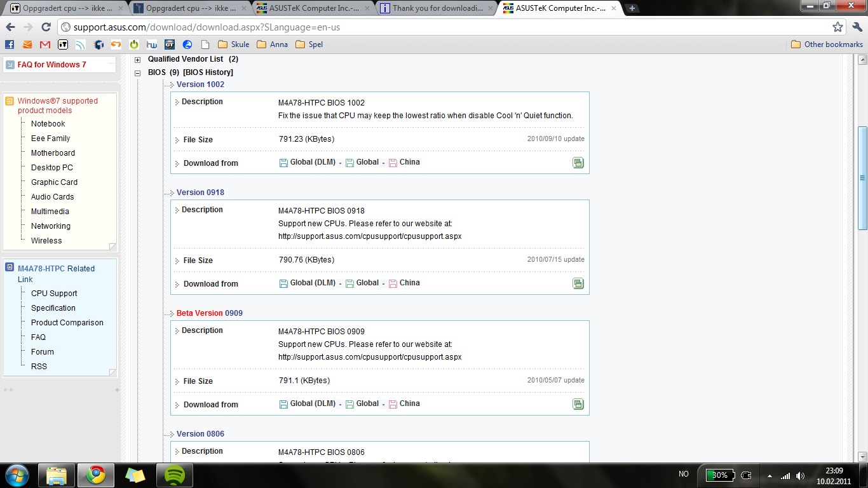Open the blue round globe bookmark

pos(187,44)
